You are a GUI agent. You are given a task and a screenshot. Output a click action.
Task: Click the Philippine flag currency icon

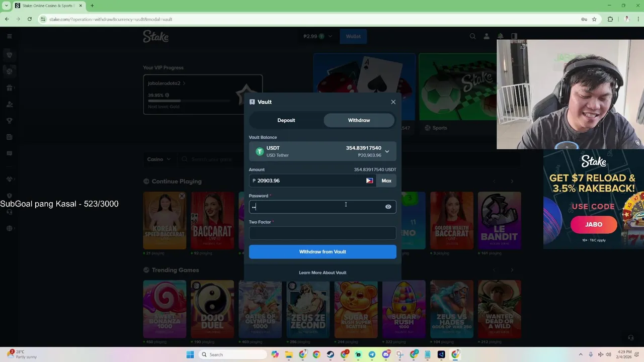click(370, 180)
